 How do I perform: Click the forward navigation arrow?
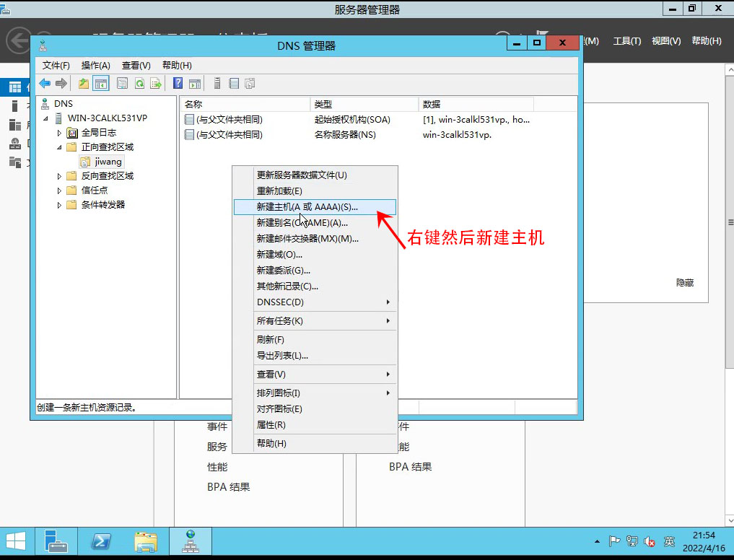click(61, 83)
